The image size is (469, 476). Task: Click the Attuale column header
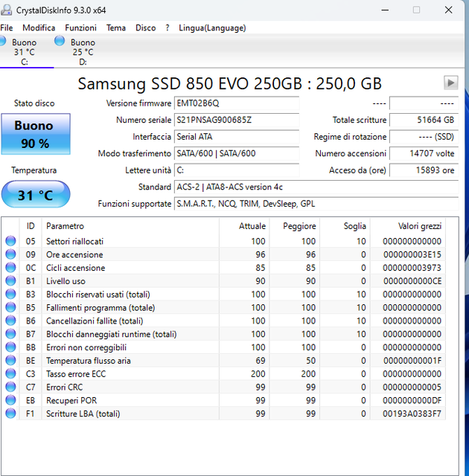(x=244, y=226)
